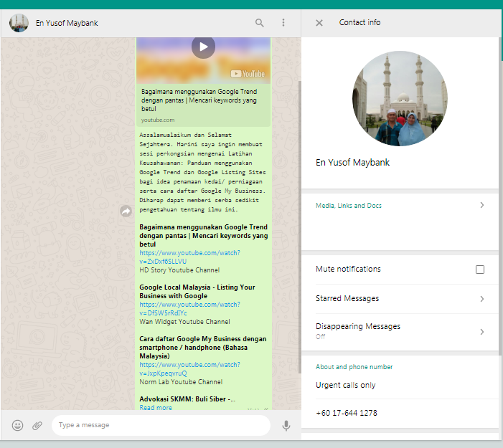The width and height of the screenshot is (503, 448).
Task: Click the About and phone number label
Action: pos(354,367)
